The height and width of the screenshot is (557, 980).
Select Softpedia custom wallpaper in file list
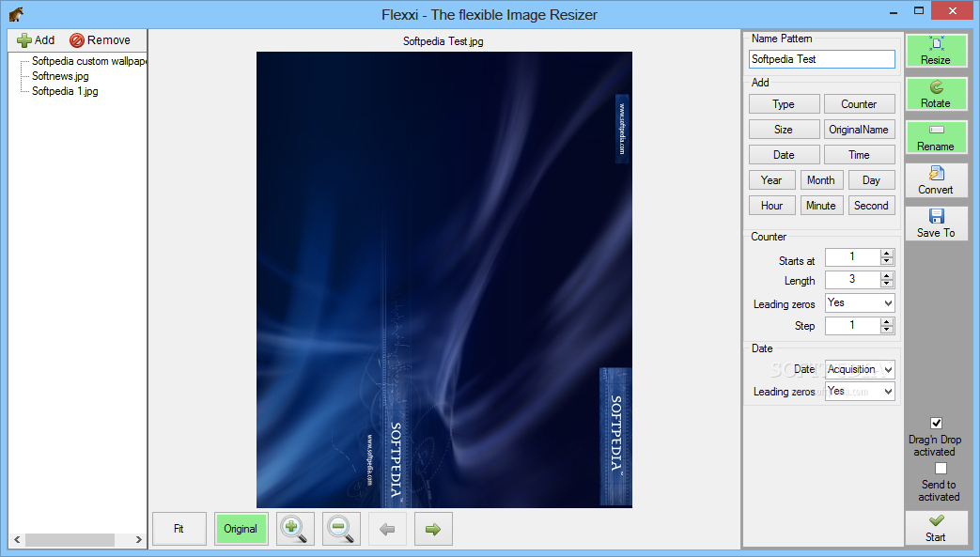[88, 61]
